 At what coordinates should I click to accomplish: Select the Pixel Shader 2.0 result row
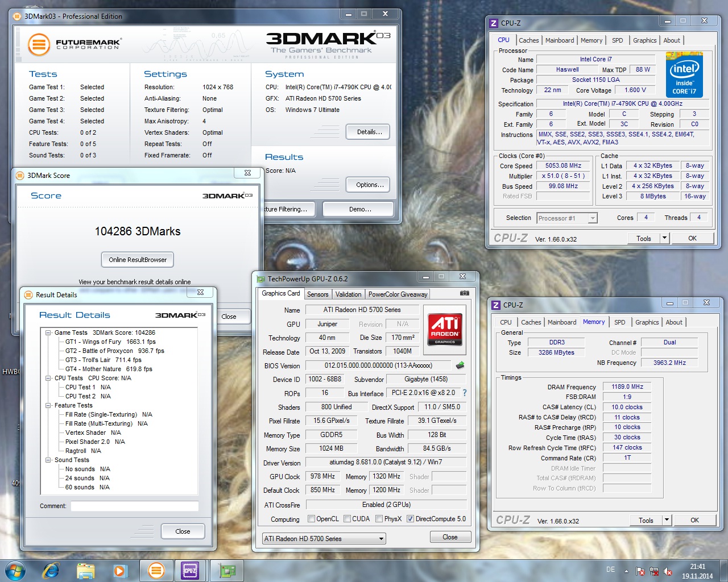click(95, 442)
